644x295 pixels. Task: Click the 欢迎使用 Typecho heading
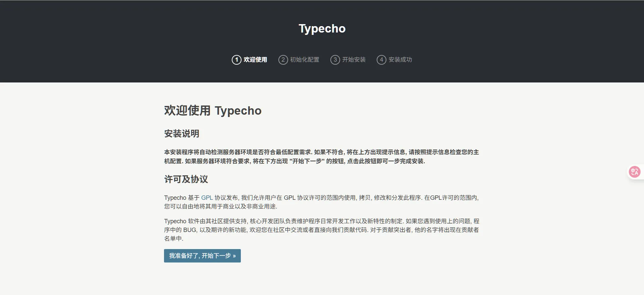click(x=213, y=111)
